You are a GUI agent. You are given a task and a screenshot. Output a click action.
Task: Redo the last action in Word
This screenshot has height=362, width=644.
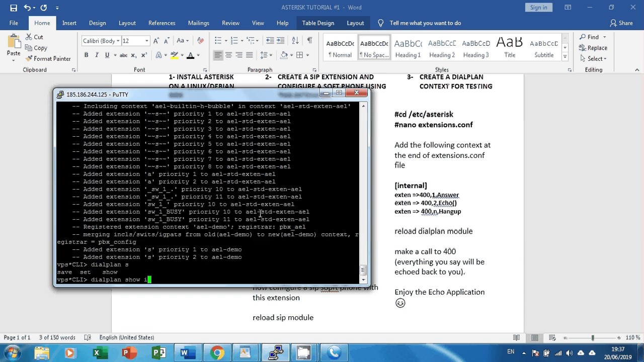pyautogui.click(x=43, y=8)
